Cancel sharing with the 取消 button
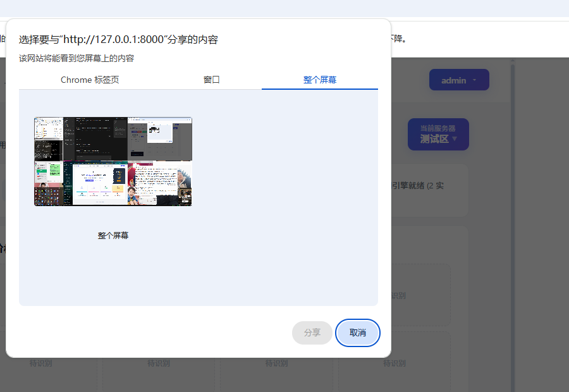Image resolution: width=569 pixels, height=392 pixels. [358, 333]
